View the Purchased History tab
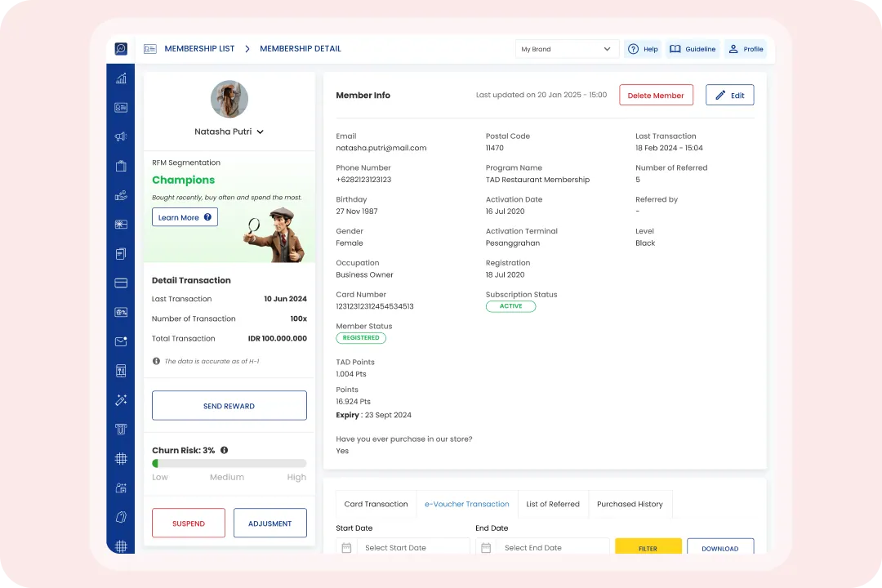Viewport: 882px width, 588px height. pos(630,504)
